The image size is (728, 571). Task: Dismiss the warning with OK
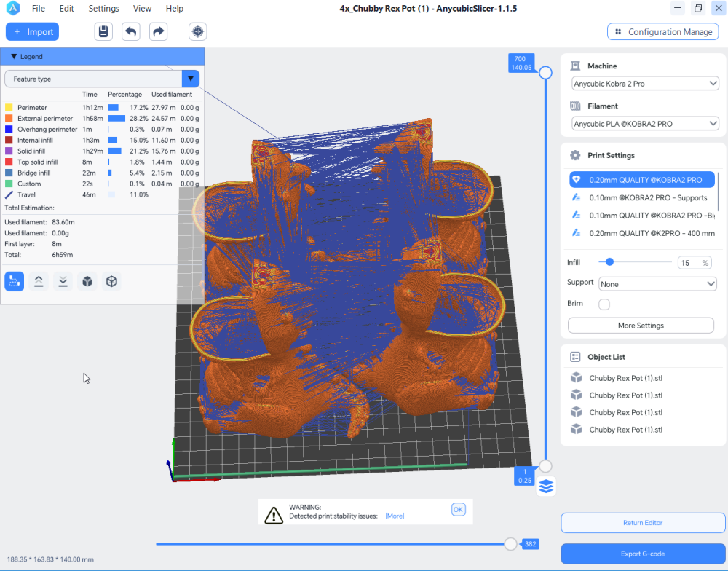tap(458, 510)
